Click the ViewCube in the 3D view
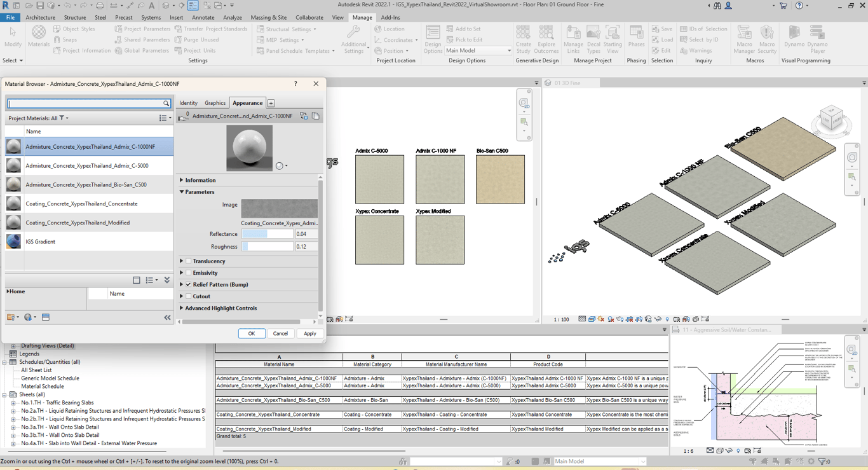The image size is (868, 470). coord(831,119)
